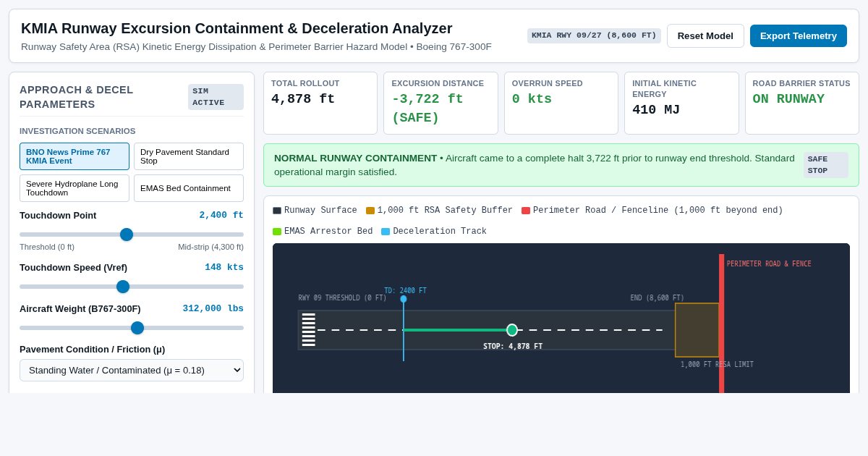Click the INVESTIGATION SCENARIOS heading
The height and width of the screenshot is (456, 868).
click(x=77, y=131)
